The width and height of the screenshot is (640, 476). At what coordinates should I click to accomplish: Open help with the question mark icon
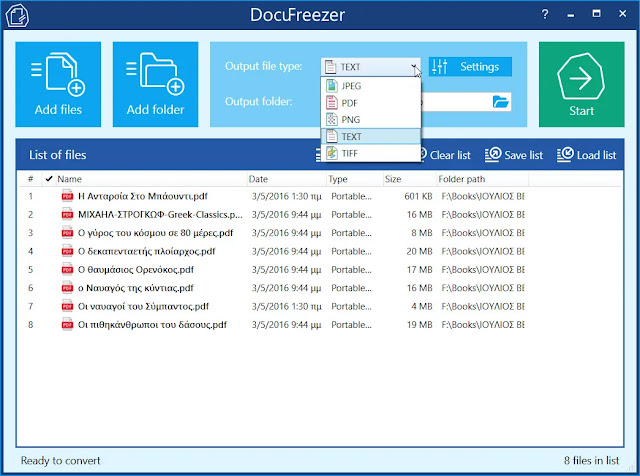pyautogui.click(x=545, y=14)
